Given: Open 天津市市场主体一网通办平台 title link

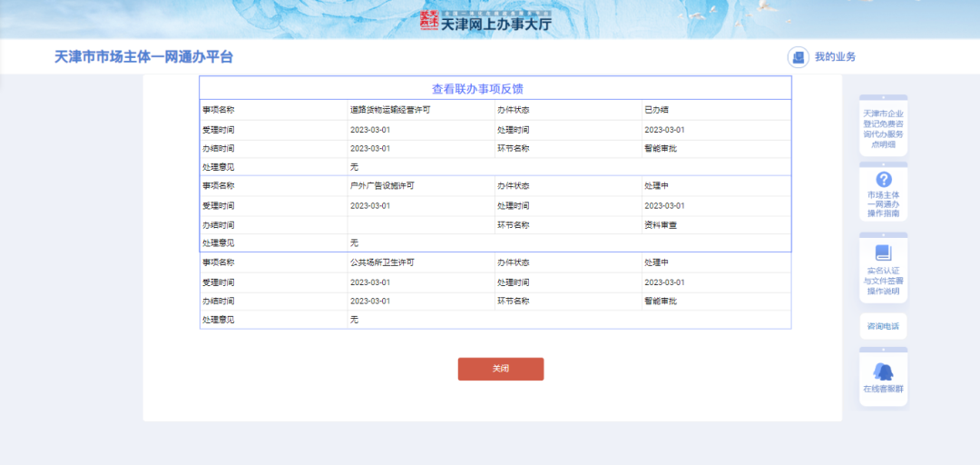Looking at the screenshot, I should [143, 57].
